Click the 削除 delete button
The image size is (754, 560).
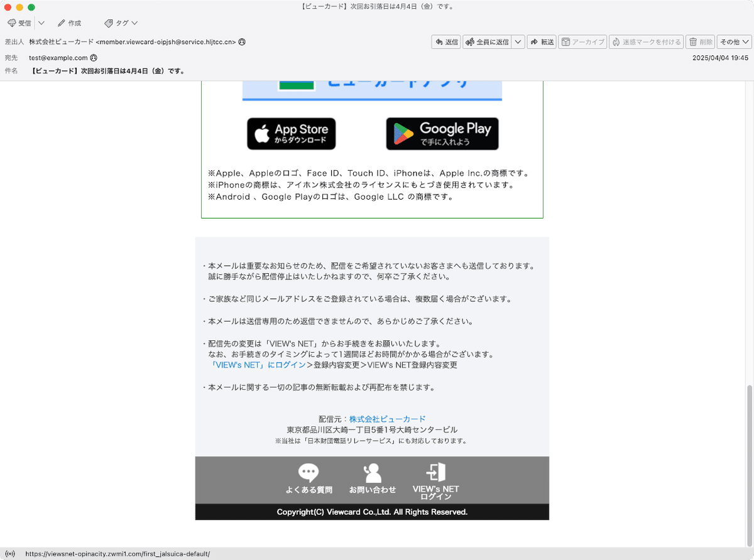[x=701, y=42]
